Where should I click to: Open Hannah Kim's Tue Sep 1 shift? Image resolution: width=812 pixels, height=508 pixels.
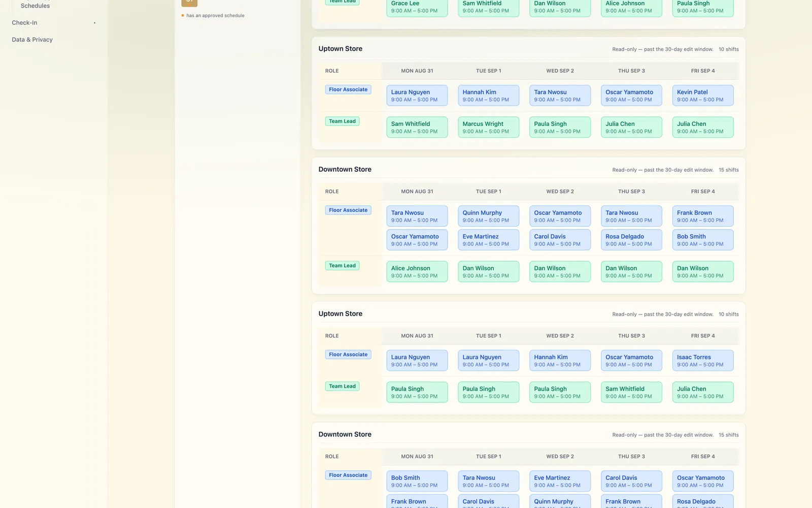coord(488,96)
